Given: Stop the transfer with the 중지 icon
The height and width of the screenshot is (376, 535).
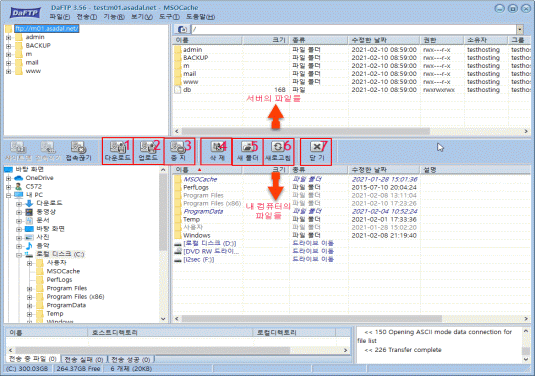Looking at the screenshot, I should 178,151.
